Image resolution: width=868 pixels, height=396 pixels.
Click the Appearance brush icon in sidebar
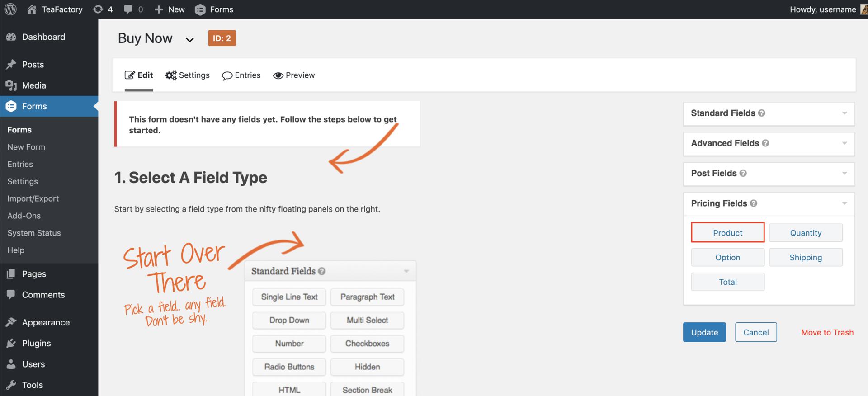(x=11, y=322)
